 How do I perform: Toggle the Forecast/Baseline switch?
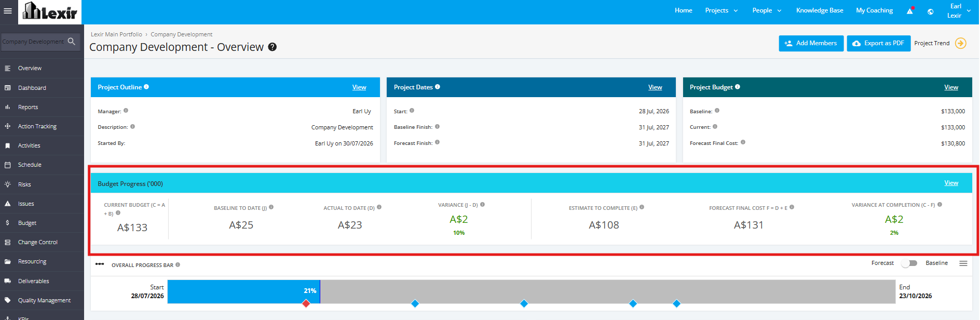tap(909, 263)
